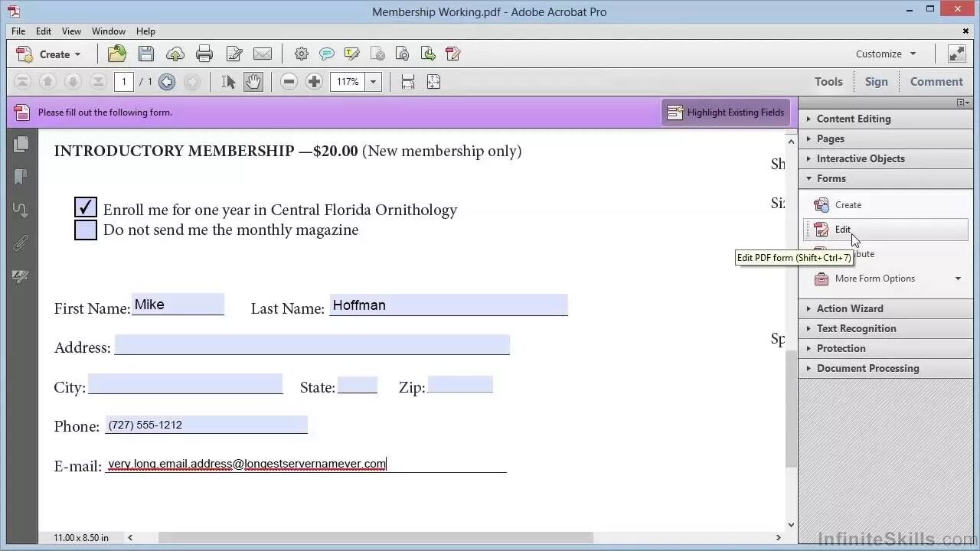Image resolution: width=980 pixels, height=551 pixels.
Task: Expand the Pages panel
Action: tap(886, 139)
